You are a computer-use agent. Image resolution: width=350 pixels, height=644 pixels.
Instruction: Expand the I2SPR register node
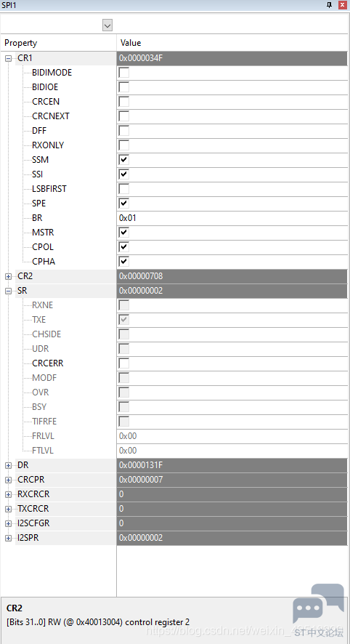[x=8, y=538]
